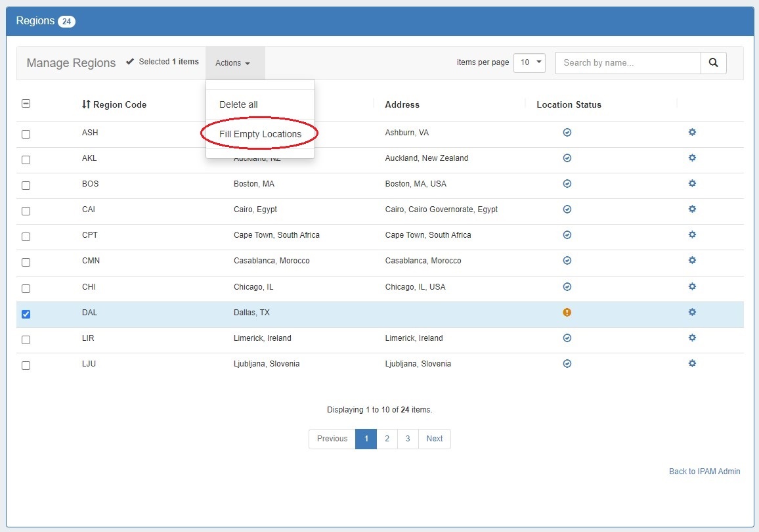Click the orange warning status icon for DAL
Image resolution: width=759 pixels, height=532 pixels.
567,313
